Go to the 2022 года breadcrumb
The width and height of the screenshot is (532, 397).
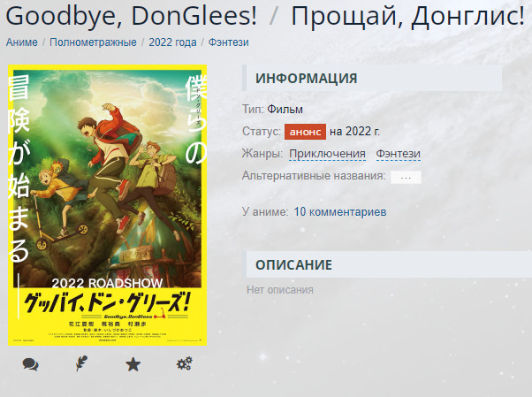pos(172,42)
